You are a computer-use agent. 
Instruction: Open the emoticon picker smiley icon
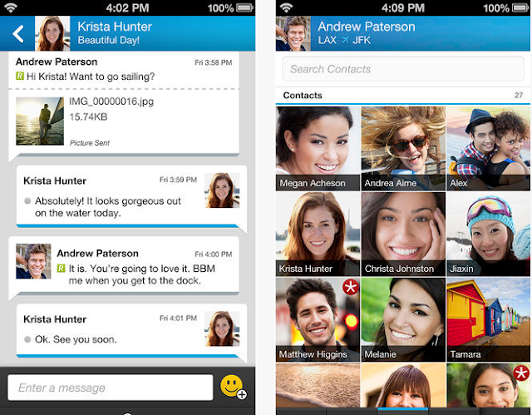[x=233, y=387]
